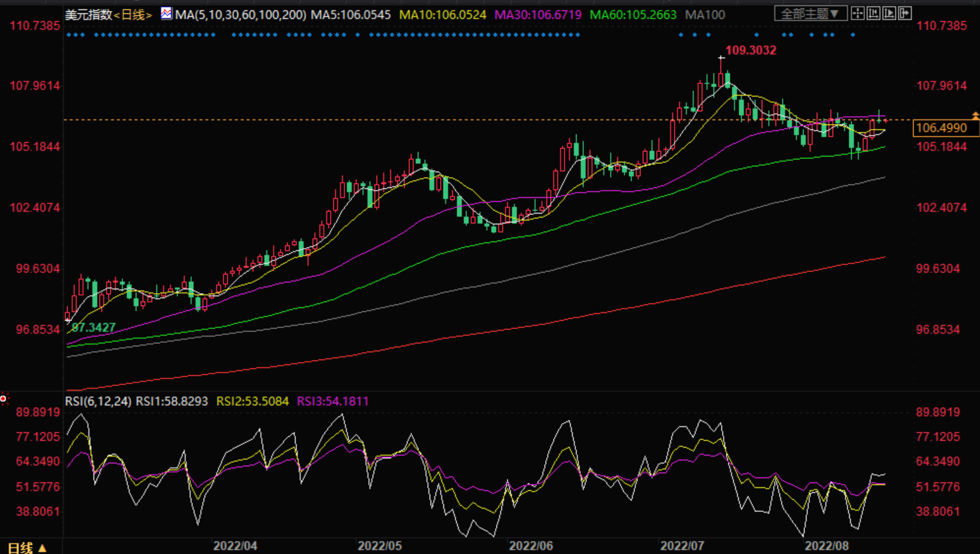Viewport: 980px width, 554px height.
Task: Click the 美元指数 chart title
Action: [88, 14]
